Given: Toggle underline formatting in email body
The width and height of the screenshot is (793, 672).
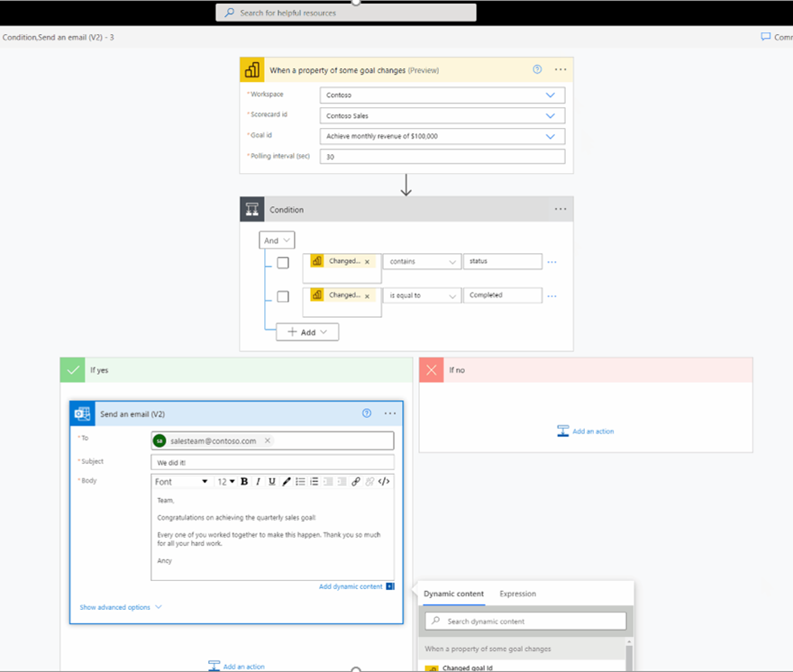Looking at the screenshot, I should click(272, 481).
